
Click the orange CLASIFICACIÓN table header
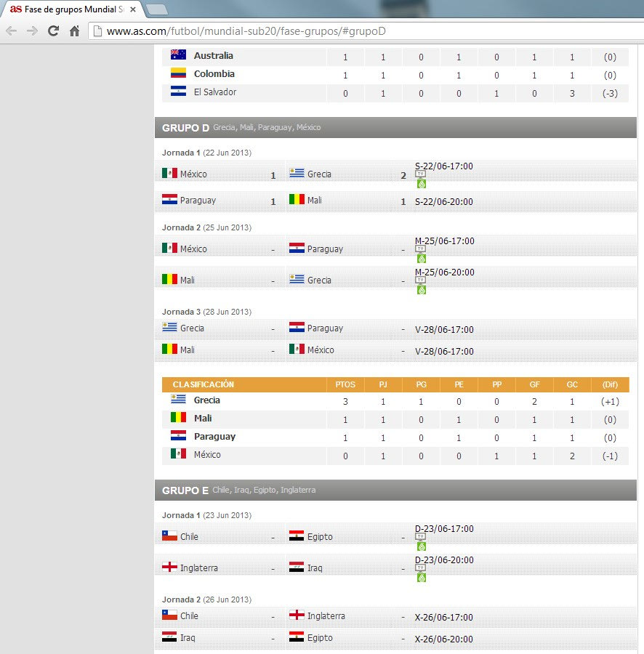pos(204,384)
